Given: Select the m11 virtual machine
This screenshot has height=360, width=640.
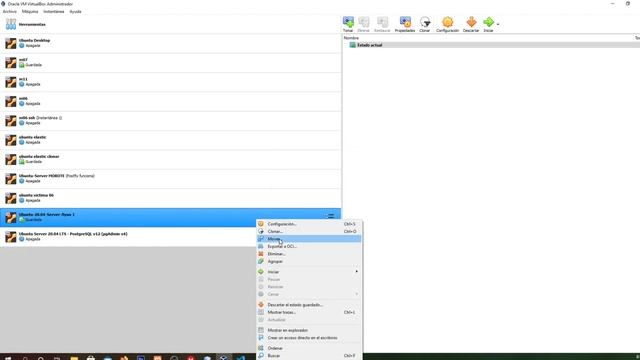Looking at the screenshot, I should (171, 82).
